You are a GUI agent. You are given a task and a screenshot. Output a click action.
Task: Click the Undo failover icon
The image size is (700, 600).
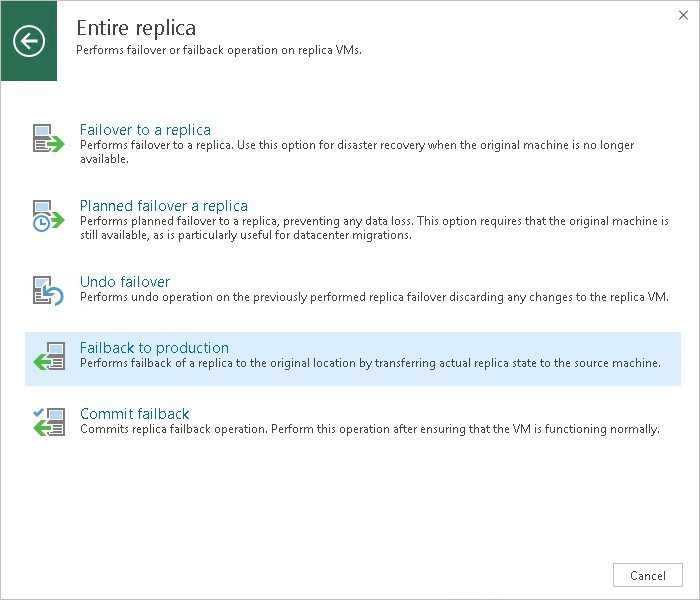48,291
